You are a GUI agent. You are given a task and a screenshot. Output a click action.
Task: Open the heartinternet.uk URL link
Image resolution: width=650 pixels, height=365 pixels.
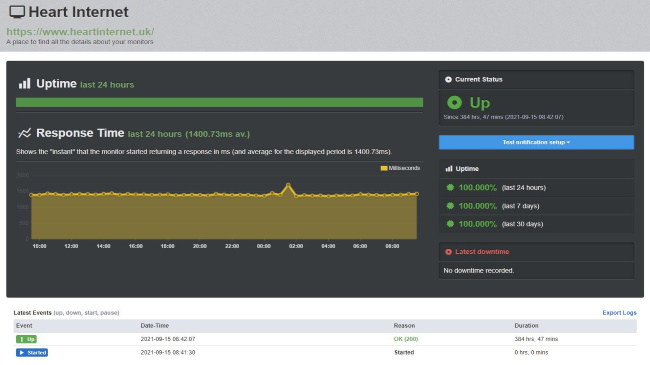[x=80, y=32]
